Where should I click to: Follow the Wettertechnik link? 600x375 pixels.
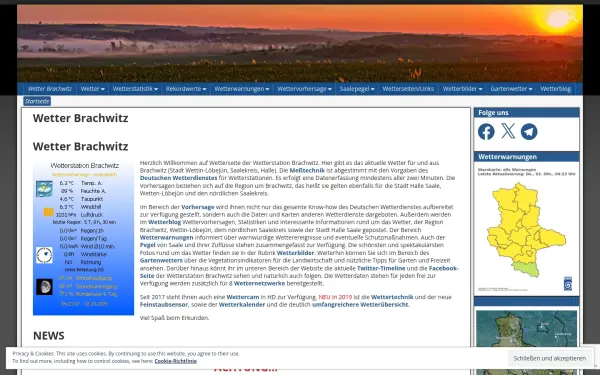point(392,297)
